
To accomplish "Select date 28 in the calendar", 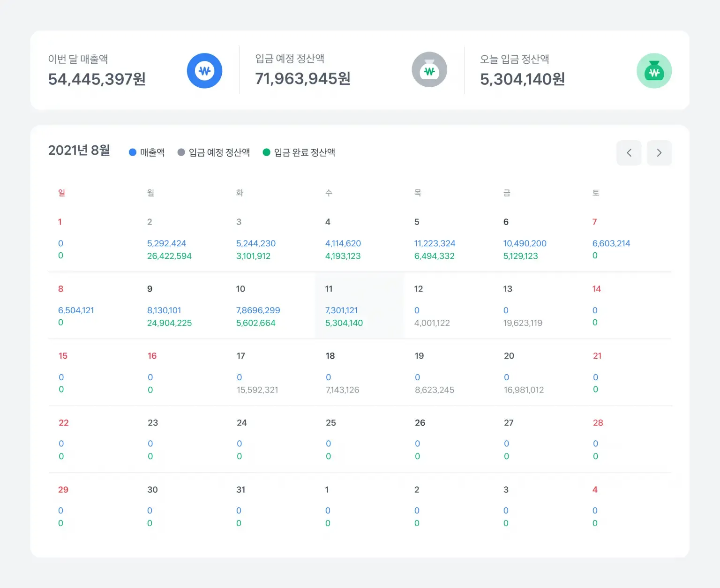I will point(598,423).
